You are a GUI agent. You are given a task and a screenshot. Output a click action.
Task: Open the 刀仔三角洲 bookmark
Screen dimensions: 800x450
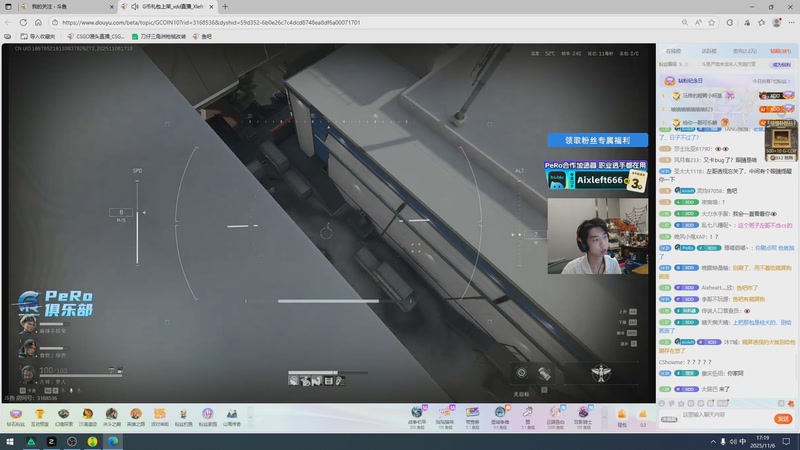pos(159,36)
